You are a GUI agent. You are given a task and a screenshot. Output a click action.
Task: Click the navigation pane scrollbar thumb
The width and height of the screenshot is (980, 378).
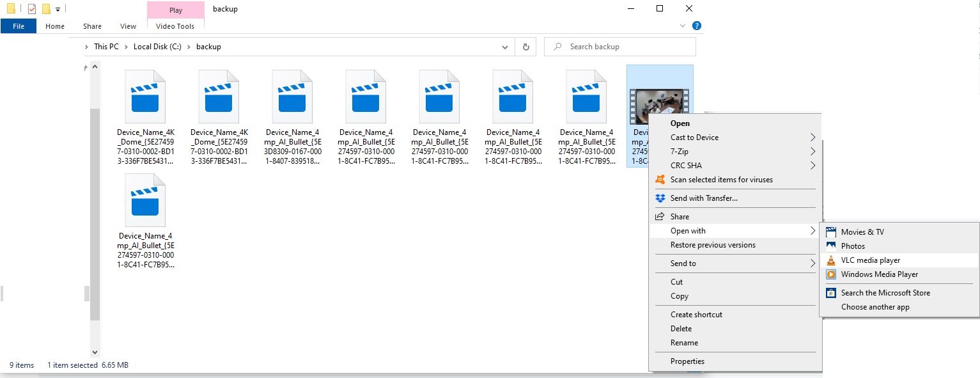point(95,214)
